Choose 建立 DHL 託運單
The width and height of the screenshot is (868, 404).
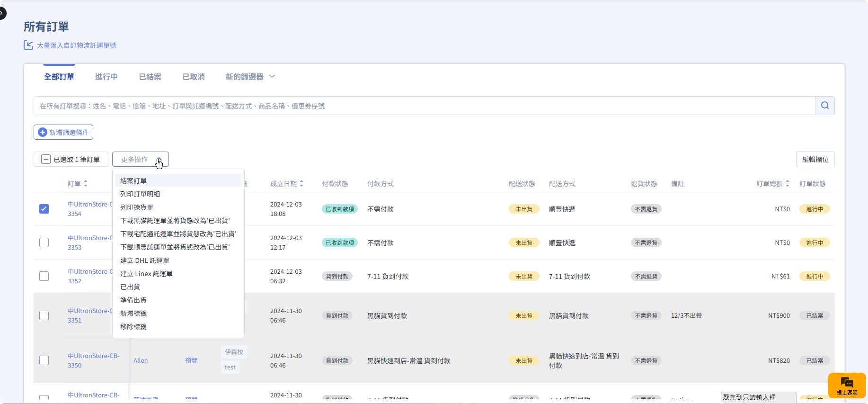(x=178, y=260)
